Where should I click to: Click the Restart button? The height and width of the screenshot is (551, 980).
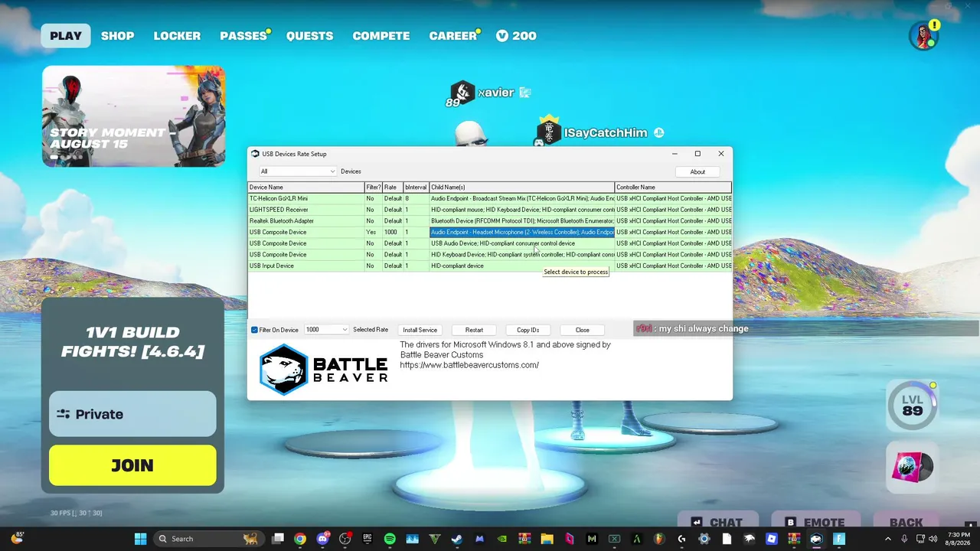(474, 330)
